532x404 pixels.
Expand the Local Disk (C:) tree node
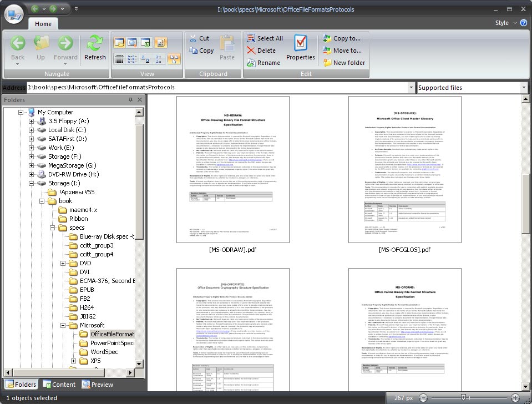point(32,130)
